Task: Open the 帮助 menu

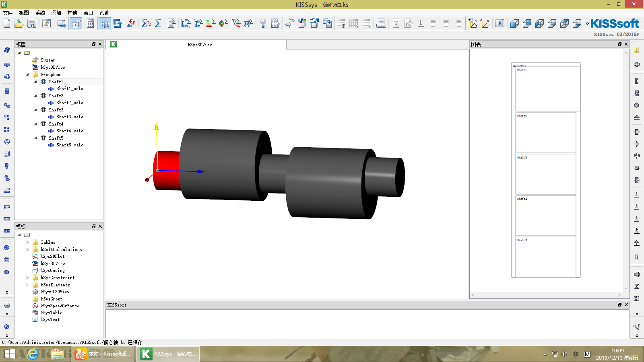Action: point(104,13)
